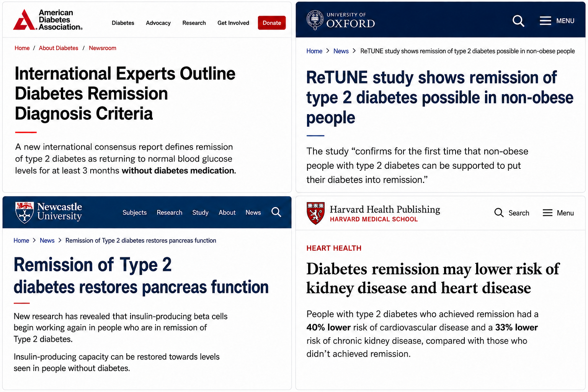Click headline 'Diabetes remission may lower risk'
588x392 pixels.
[433, 278]
